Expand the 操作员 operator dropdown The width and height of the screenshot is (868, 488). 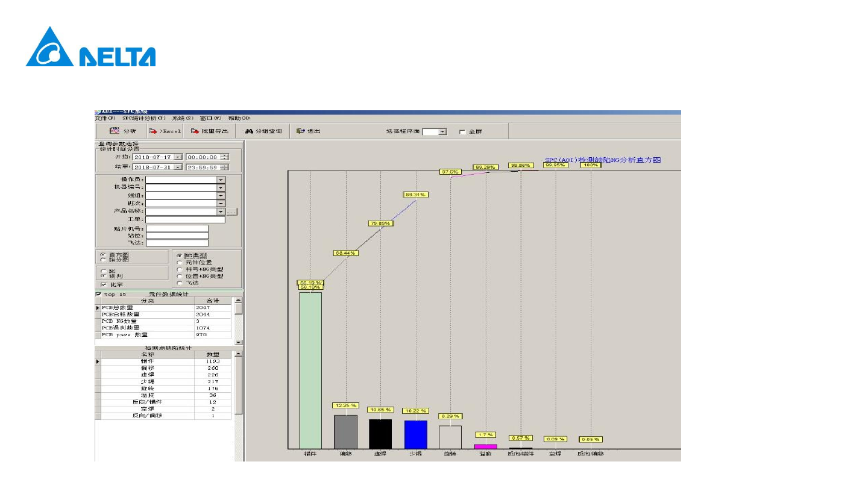pos(221,180)
